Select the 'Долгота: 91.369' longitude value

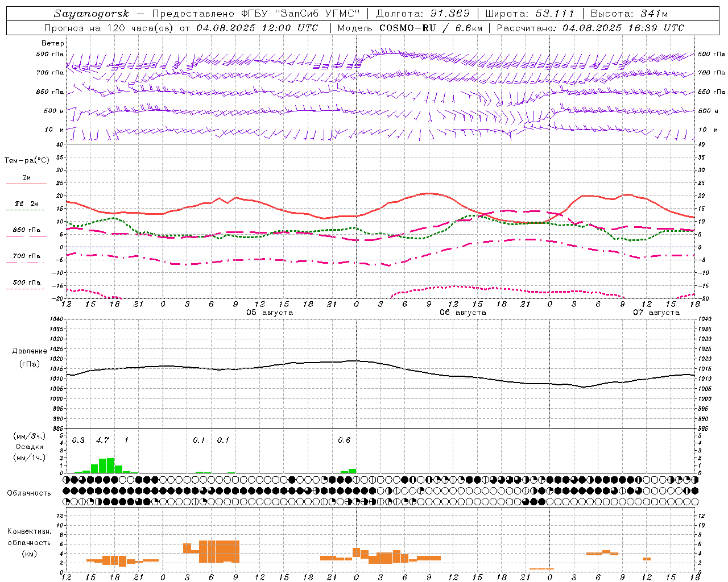(423, 14)
